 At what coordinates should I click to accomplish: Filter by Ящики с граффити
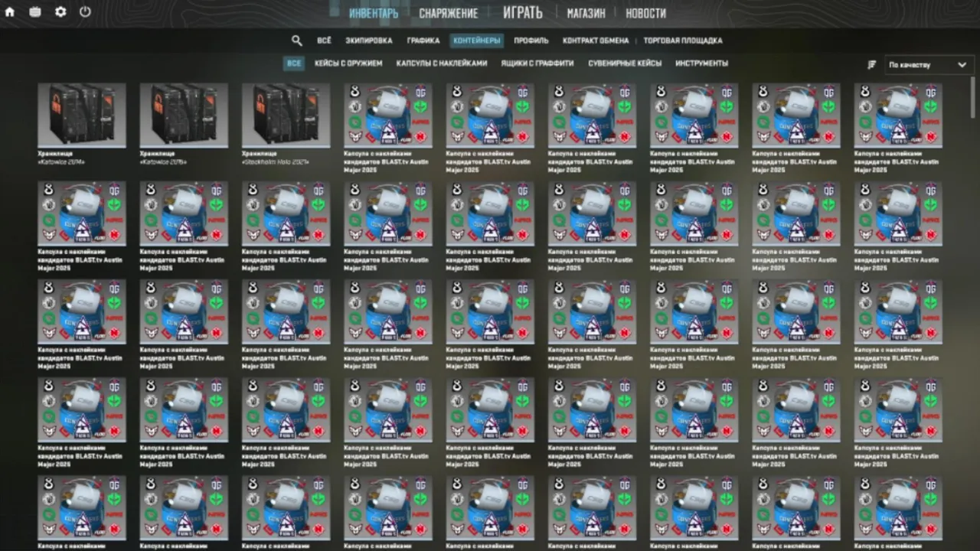click(x=537, y=64)
